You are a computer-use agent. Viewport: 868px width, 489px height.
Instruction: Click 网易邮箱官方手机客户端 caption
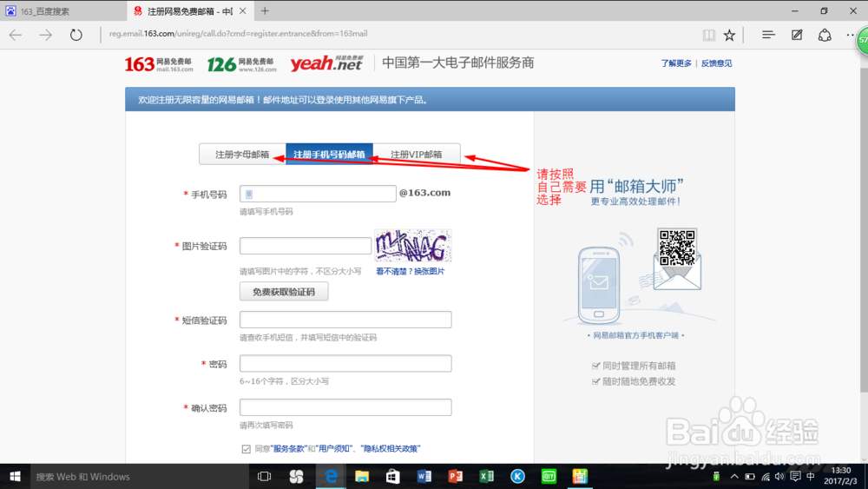635,335
